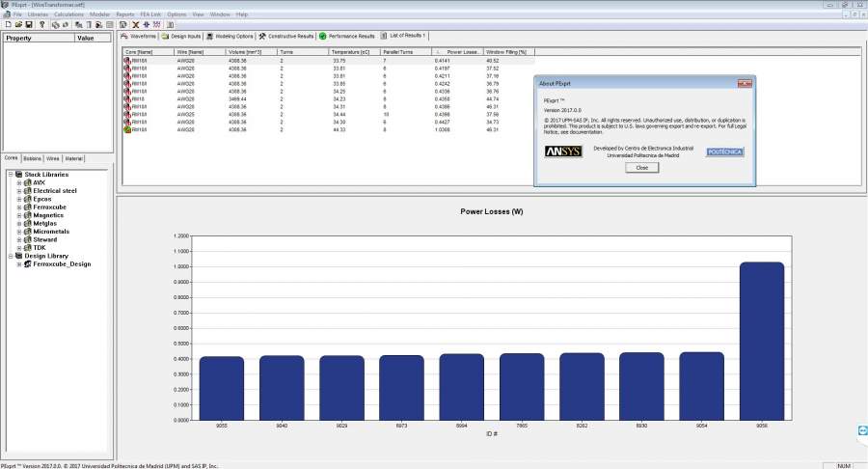The height and width of the screenshot is (469, 868).
Task: Click the New document toolbar icon
Action: point(9,24)
